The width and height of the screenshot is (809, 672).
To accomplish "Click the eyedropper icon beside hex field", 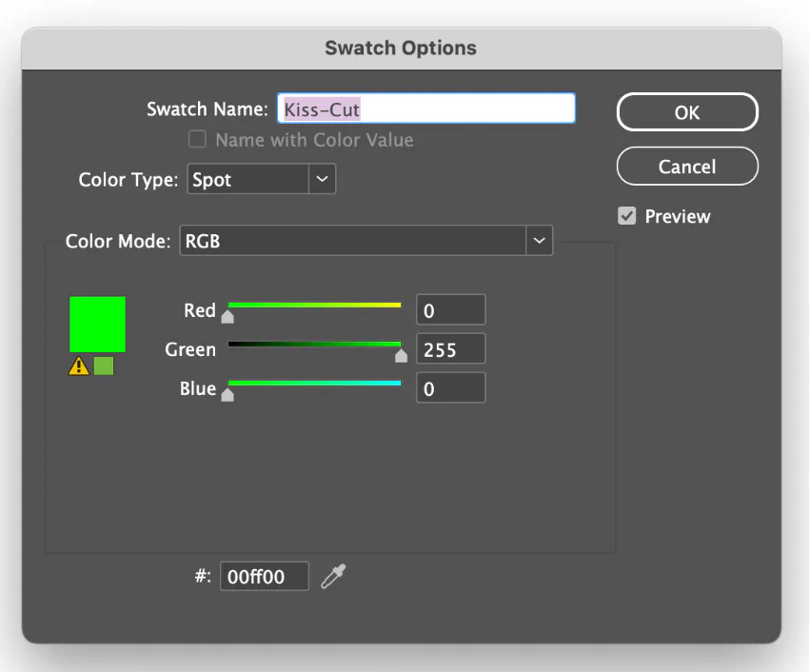I will (333, 576).
